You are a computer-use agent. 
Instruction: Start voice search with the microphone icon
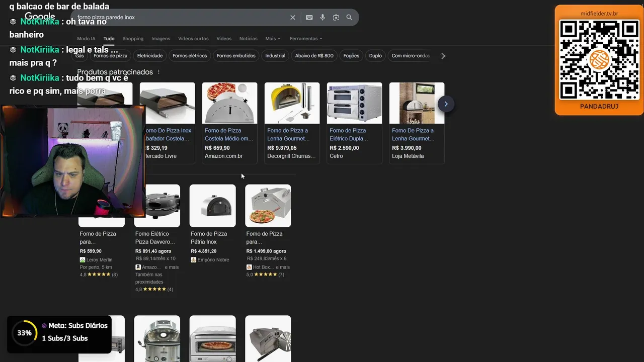[323, 18]
